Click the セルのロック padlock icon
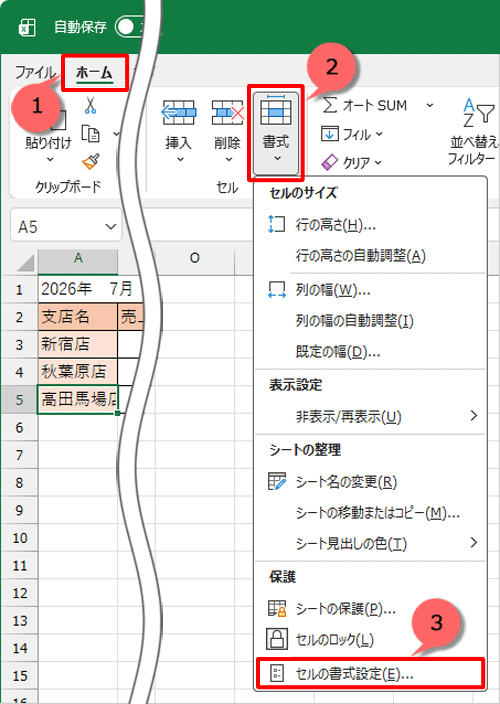Screen dimensions: 500x704 point(277,639)
